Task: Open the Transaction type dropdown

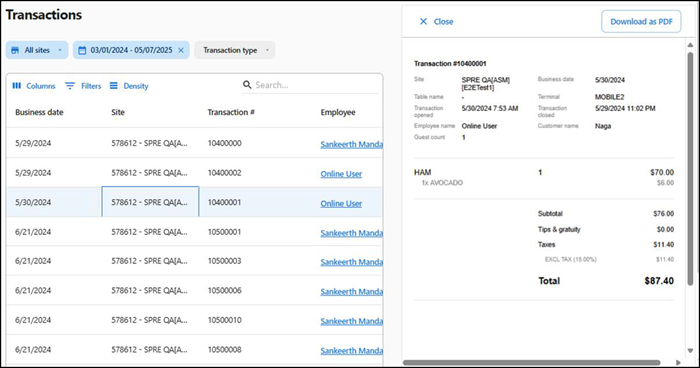Action: [x=234, y=50]
